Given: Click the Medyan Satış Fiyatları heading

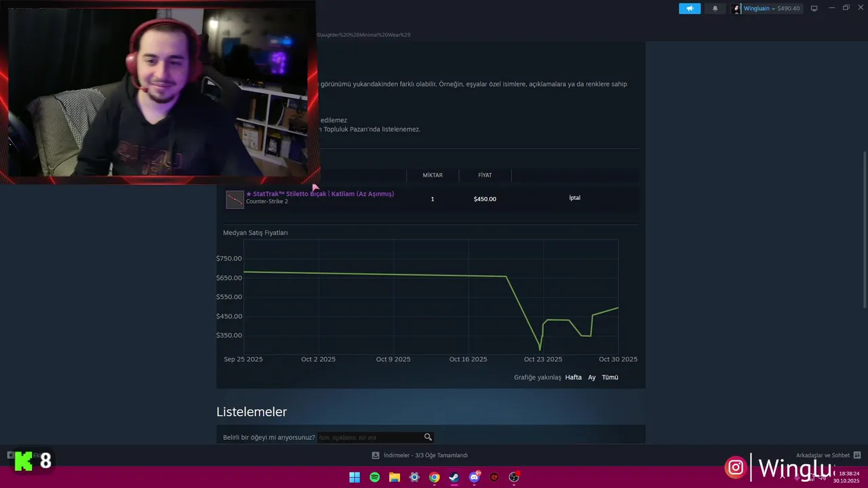Looking at the screenshot, I should 256,232.
